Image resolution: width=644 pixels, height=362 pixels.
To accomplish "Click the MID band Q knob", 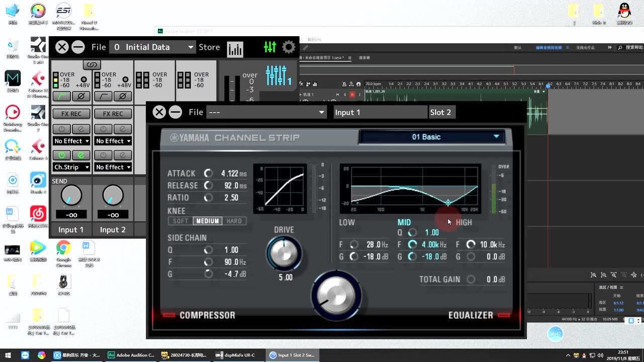I will (x=413, y=233).
